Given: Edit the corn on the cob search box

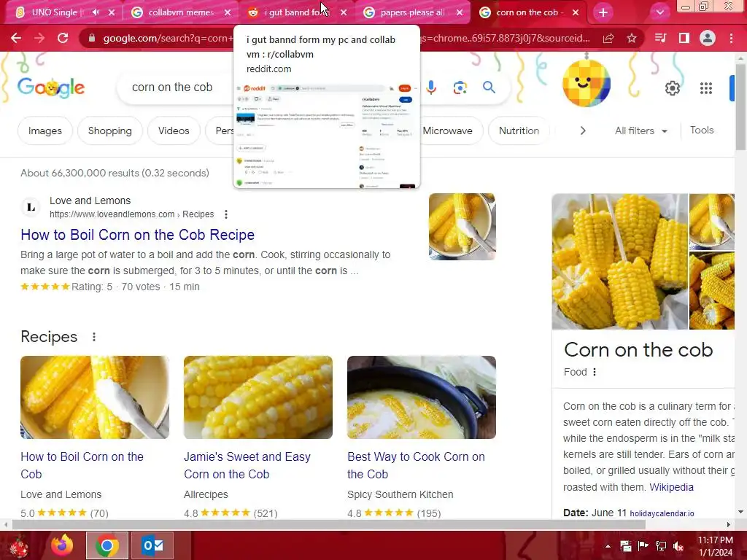Looking at the screenshot, I should point(172,87).
